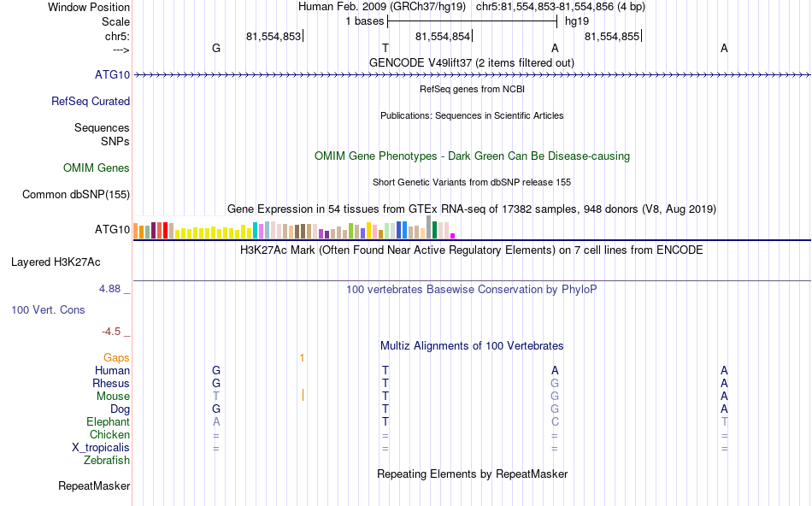Select the Dog species label
Viewport: 812px width, 506px height.
(x=120, y=409)
